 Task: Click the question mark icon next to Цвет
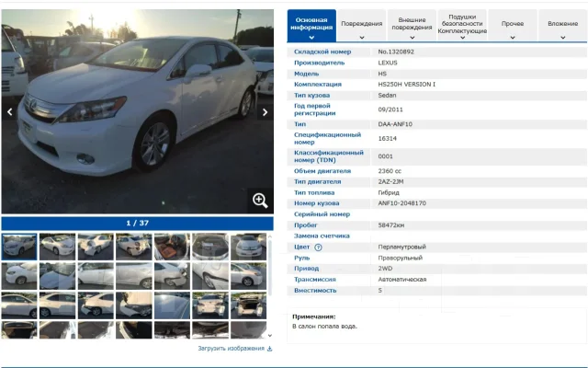[x=318, y=247]
